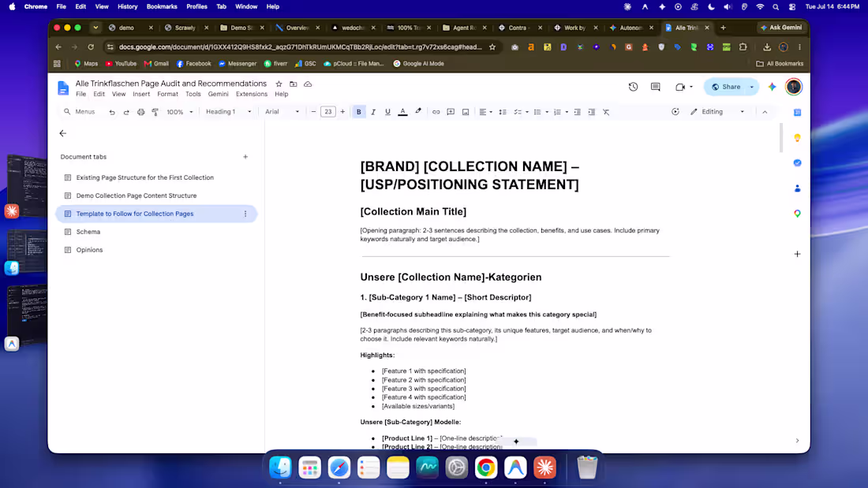Click the cloud document status icon

[308, 84]
